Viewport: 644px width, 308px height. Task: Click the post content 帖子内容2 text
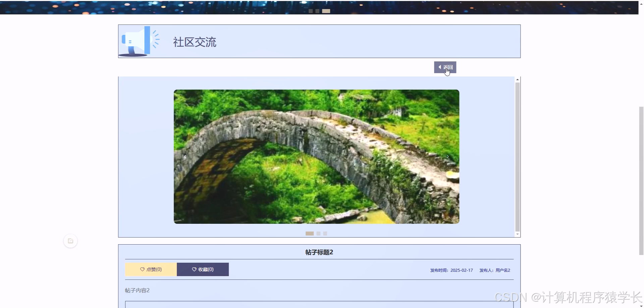137,291
